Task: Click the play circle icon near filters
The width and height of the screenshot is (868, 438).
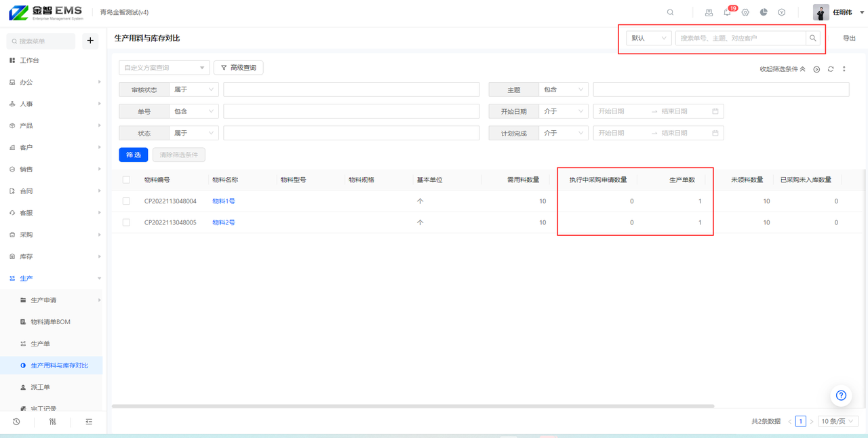Action: pyautogui.click(x=816, y=69)
